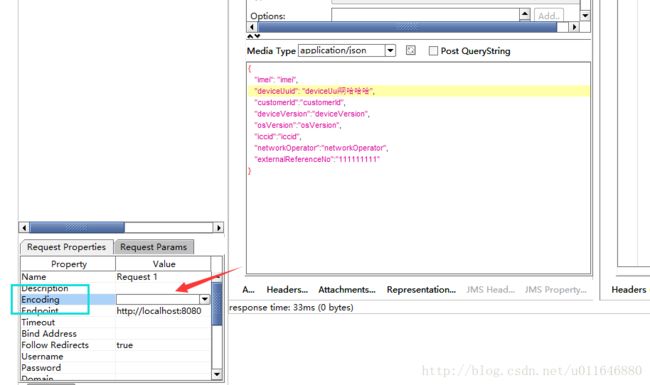Click right arrow of parameters panel scrollbar
Screen dimensions: 650x385
(574, 27)
